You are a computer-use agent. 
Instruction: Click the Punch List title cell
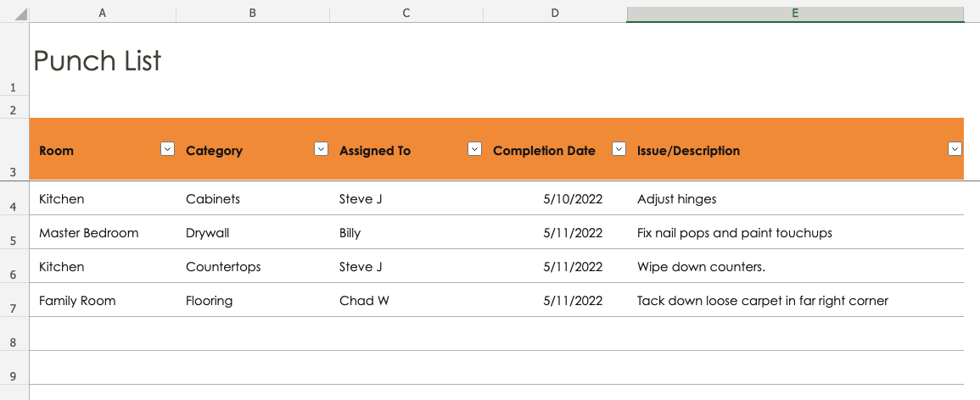[98, 60]
